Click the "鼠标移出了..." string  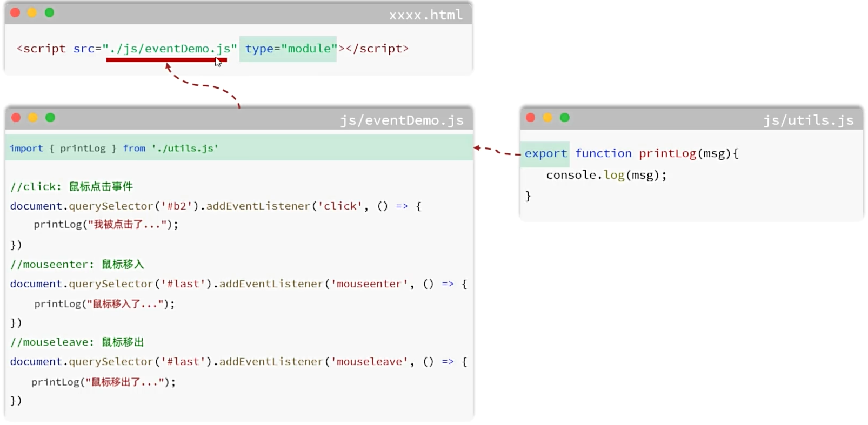125,382
